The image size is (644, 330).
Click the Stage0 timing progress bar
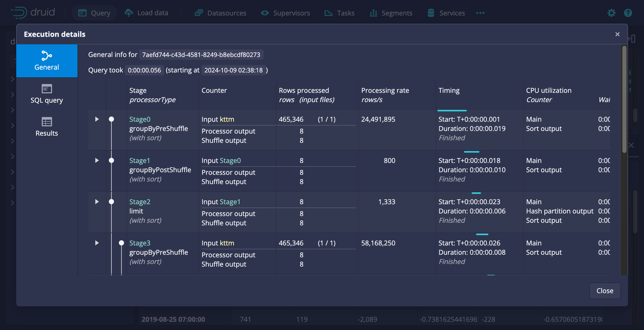click(452, 111)
